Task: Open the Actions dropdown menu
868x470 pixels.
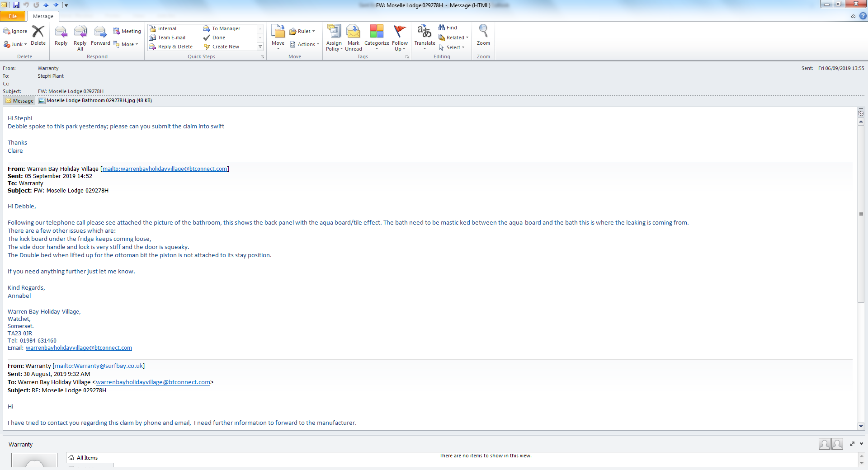Action: tap(304, 44)
